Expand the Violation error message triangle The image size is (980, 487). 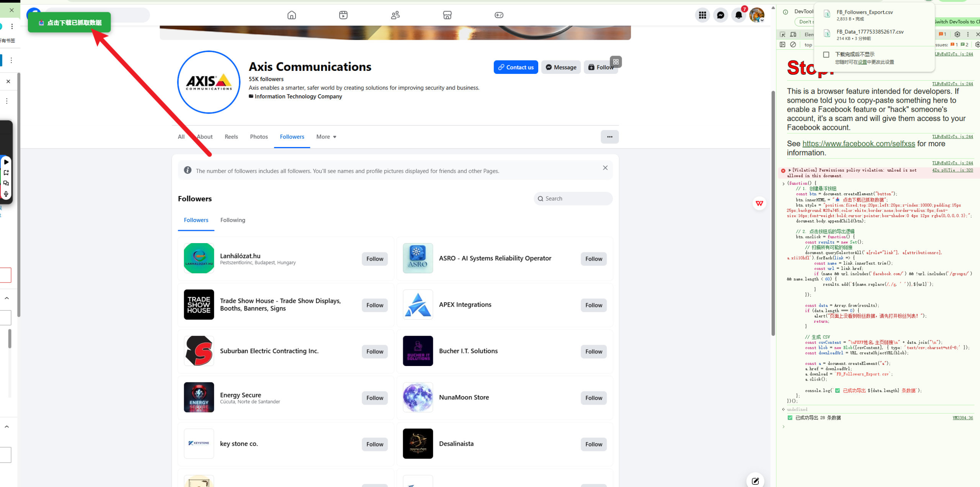790,170
